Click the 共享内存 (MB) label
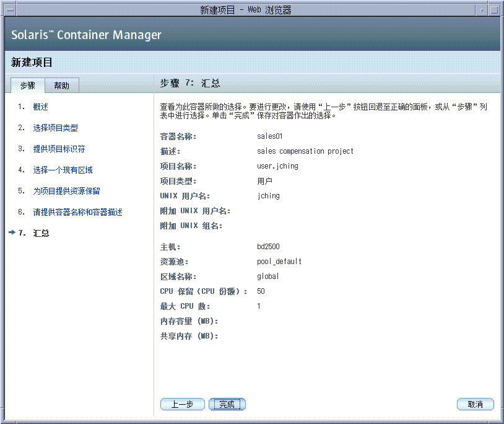504x424 pixels. pos(189,336)
